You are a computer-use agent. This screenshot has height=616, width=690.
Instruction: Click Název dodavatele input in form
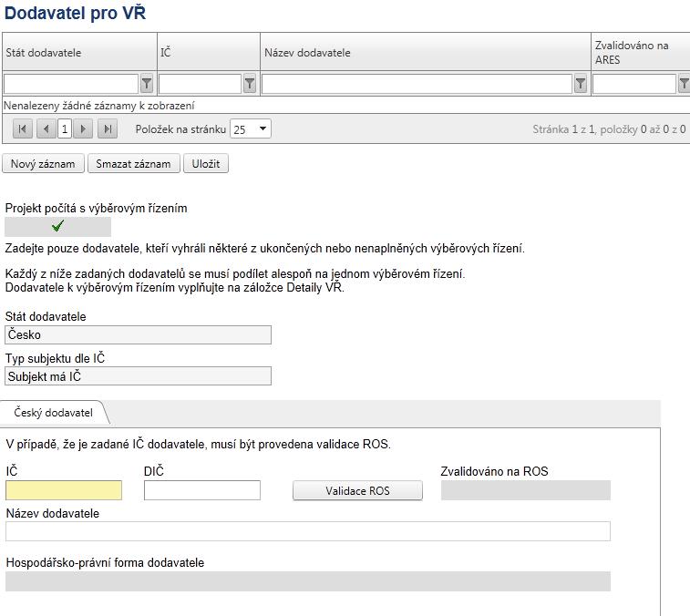(x=308, y=531)
